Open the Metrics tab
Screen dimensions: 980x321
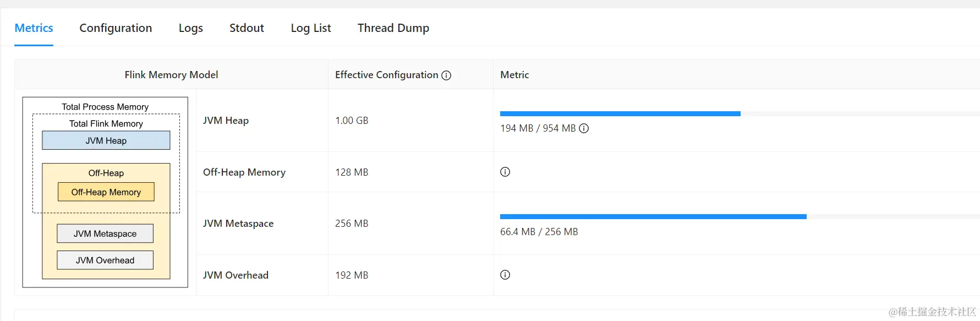pos(34,28)
